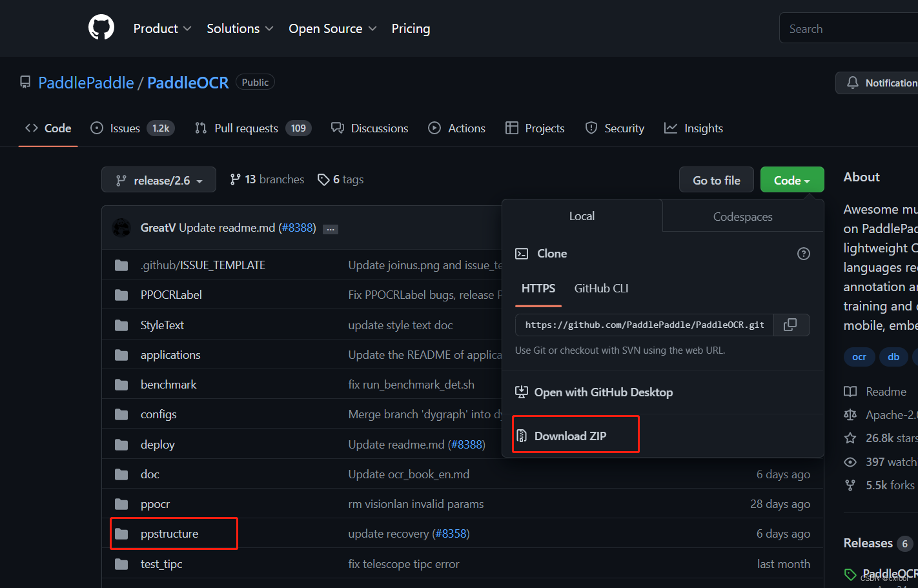Click the Download ZIP file icon
Image resolution: width=918 pixels, height=588 pixels.
click(x=522, y=436)
